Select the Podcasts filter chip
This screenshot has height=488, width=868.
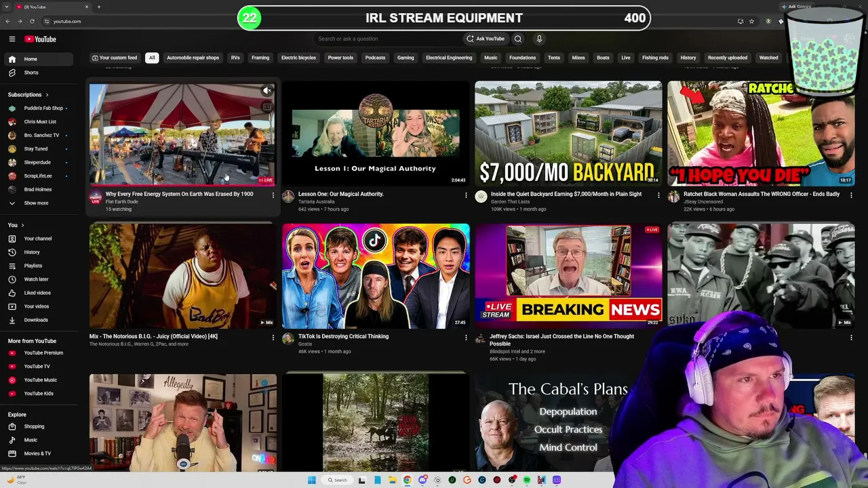[x=375, y=58]
